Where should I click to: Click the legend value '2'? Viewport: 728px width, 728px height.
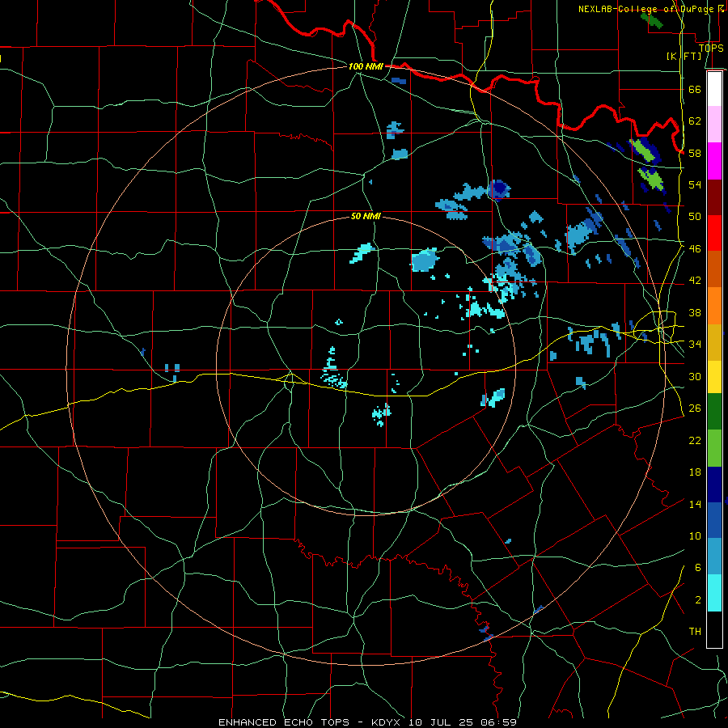click(698, 599)
